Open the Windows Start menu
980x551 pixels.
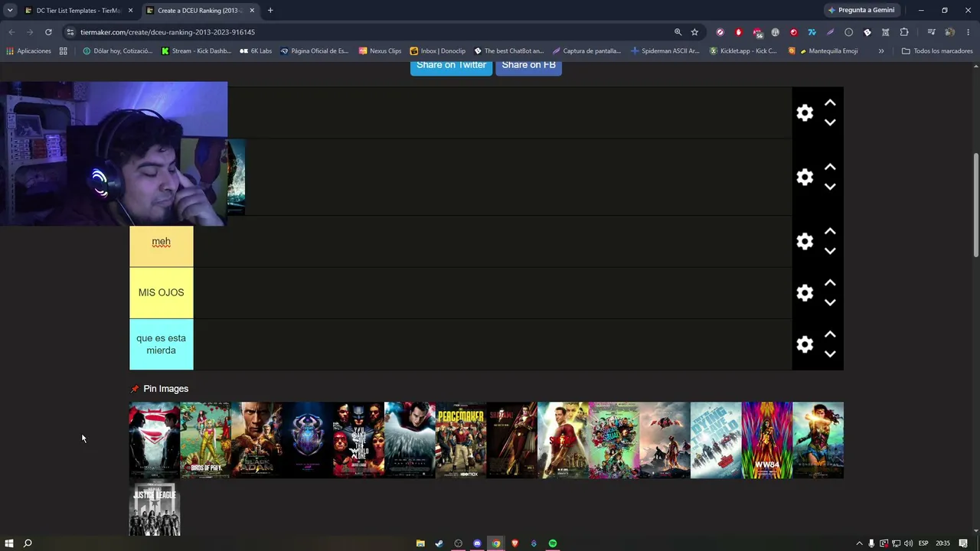(9, 543)
